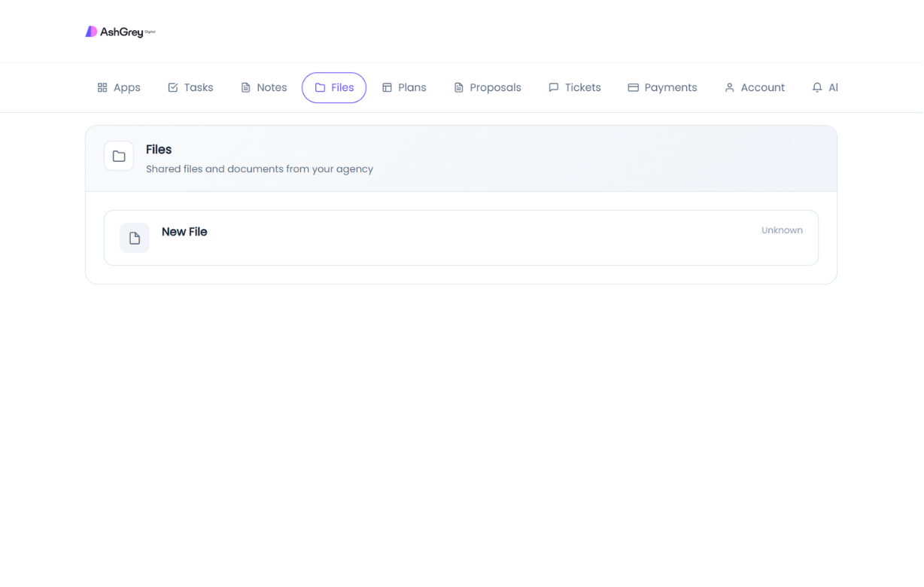Screen dimensions: 924x587
Task: Click the bell icon beside AI
Action: pyautogui.click(x=817, y=88)
